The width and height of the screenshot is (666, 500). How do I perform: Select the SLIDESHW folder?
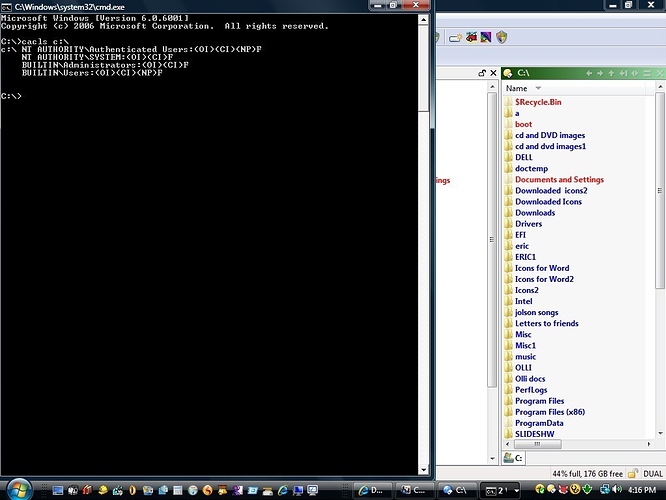click(534, 434)
